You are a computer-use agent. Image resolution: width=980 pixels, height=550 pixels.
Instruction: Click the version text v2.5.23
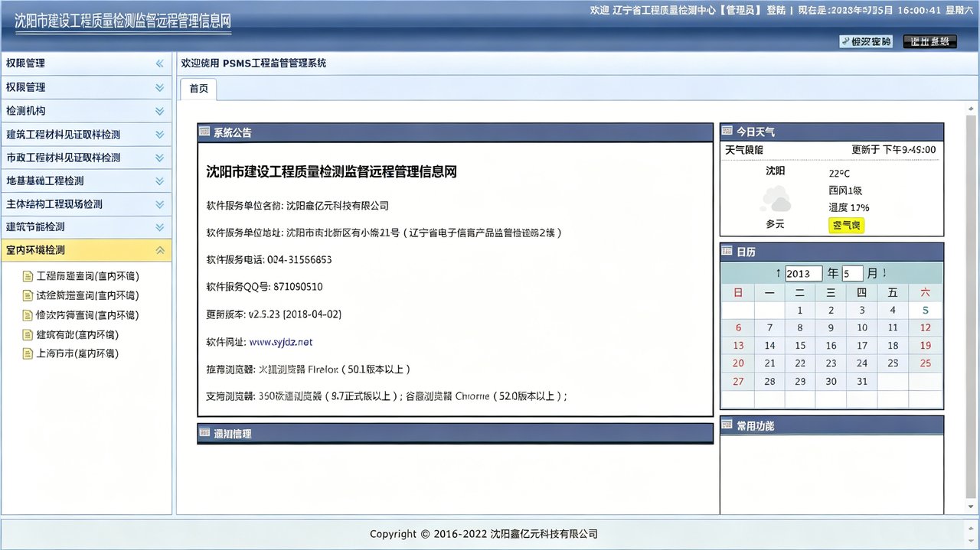(x=265, y=314)
